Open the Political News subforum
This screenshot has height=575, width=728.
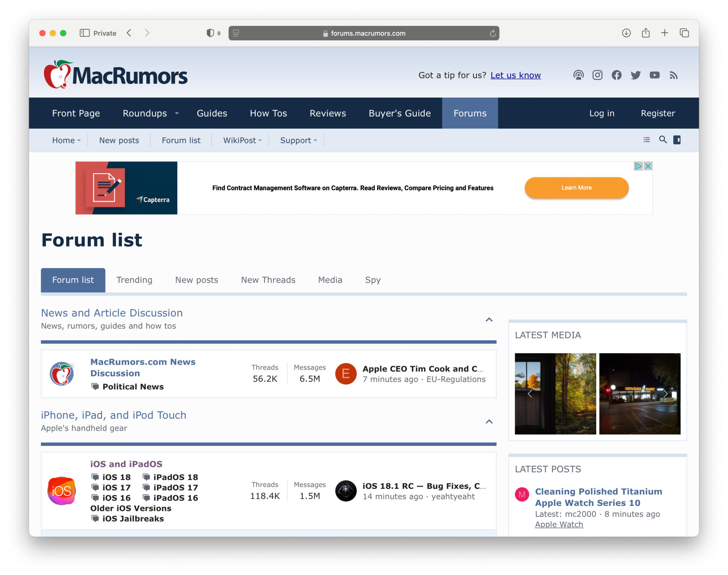[x=133, y=387]
